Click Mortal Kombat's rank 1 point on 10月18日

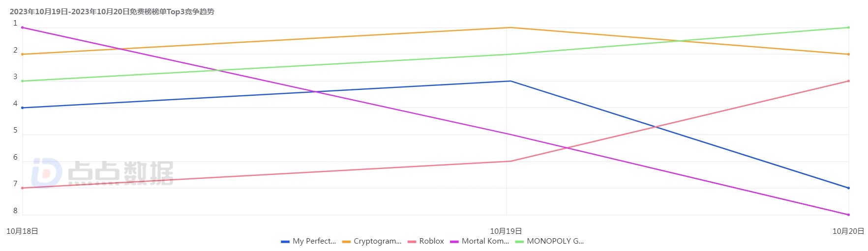[x=23, y=28]
